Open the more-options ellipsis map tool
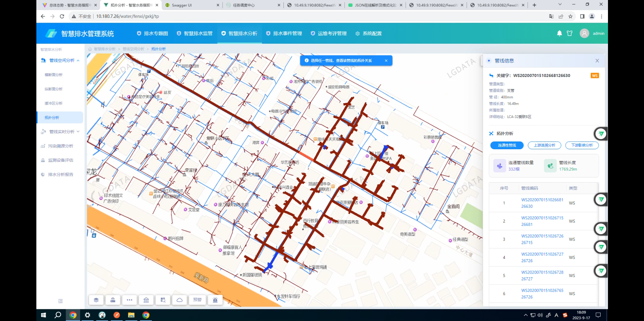The height and width of the screenshot is (321, 644). [x=130, y=300]
